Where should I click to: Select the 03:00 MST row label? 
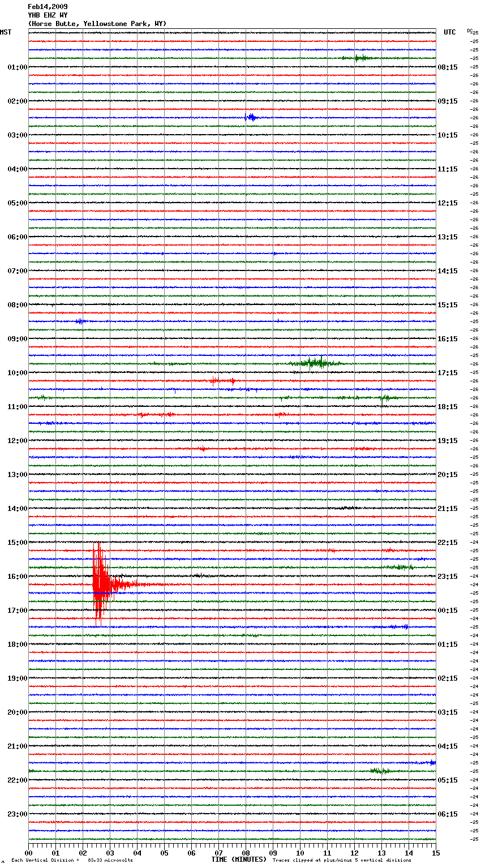pyautogui.click(x=18, y=135)
